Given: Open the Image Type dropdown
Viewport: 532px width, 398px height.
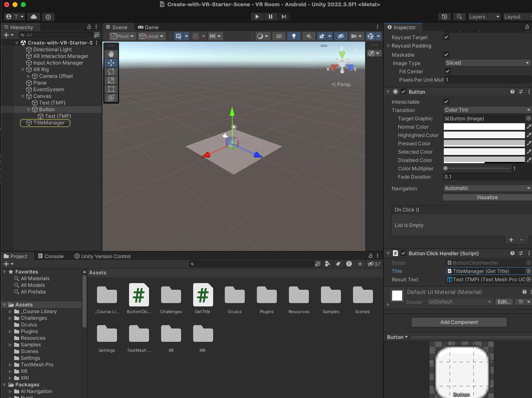Looking at the screenshot, I should [x=487, y=63].
